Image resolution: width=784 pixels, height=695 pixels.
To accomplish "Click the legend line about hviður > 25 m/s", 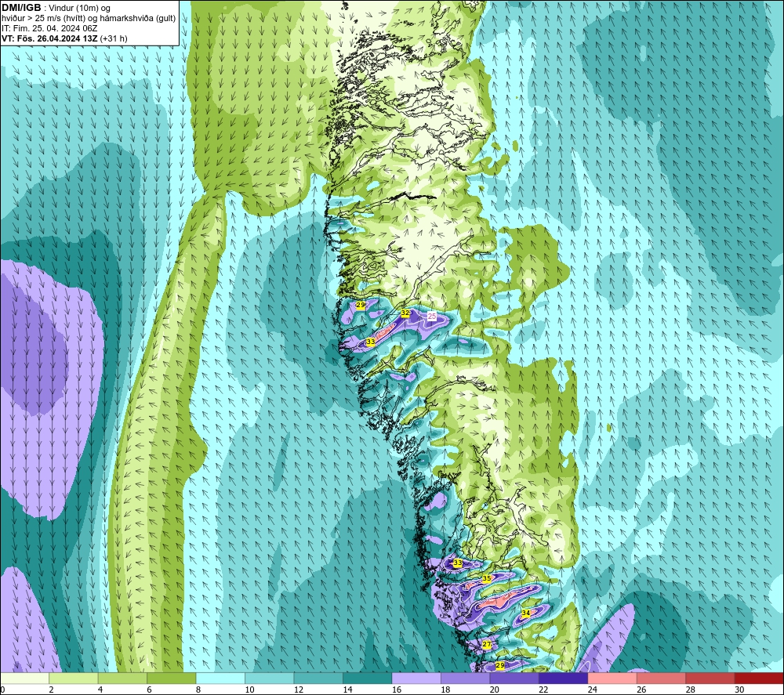I will click(x=89, y=19).
